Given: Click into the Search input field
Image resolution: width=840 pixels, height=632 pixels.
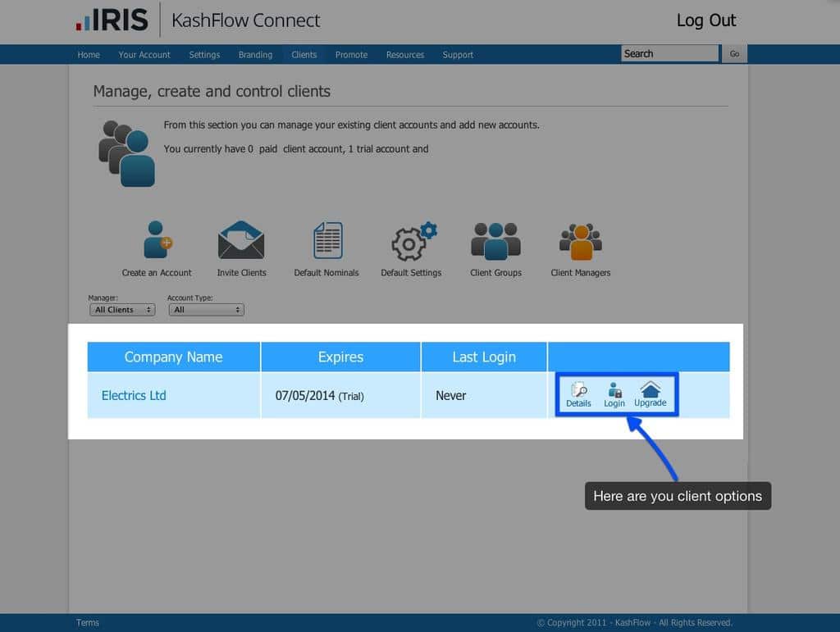Looking at the screenshot, I should click(x=669, y=54).
